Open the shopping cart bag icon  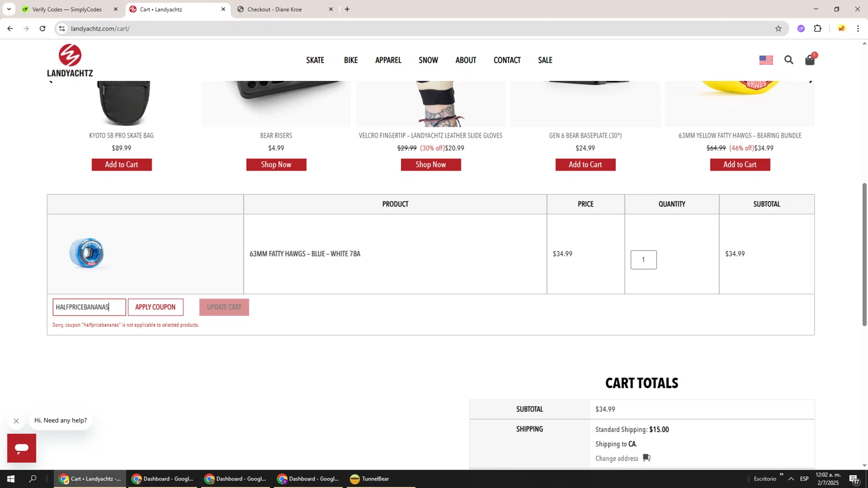[x=810, y=60]
